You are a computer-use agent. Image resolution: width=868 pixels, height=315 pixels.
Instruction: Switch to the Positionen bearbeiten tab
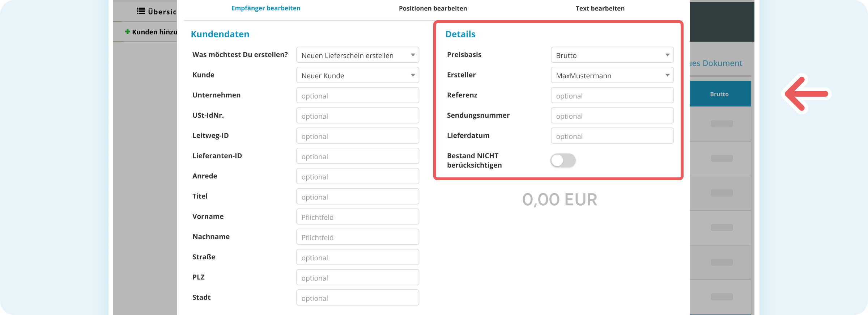(x=433, y=8)
